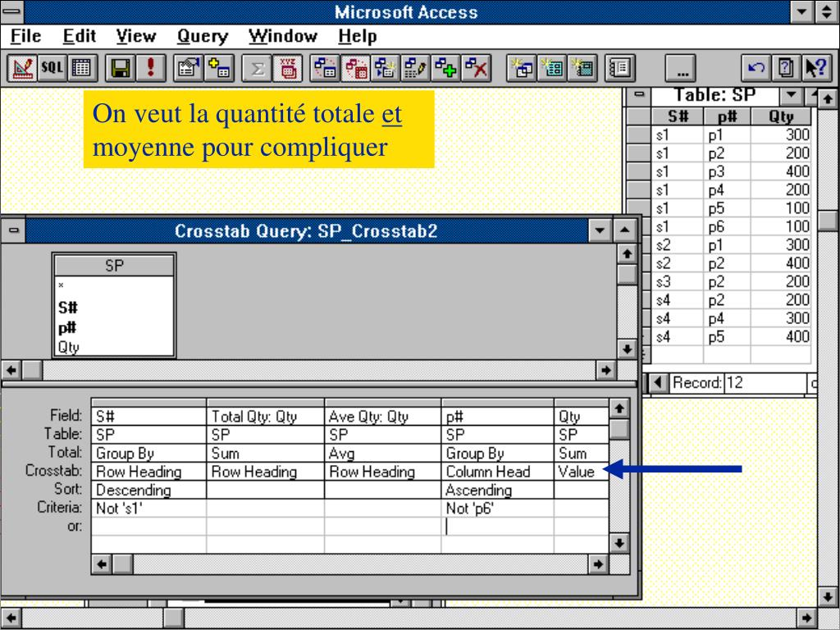Open Crosstab Query window control menu
The height and width of the screenshot is (630, 840).
(x=13, y=231)
